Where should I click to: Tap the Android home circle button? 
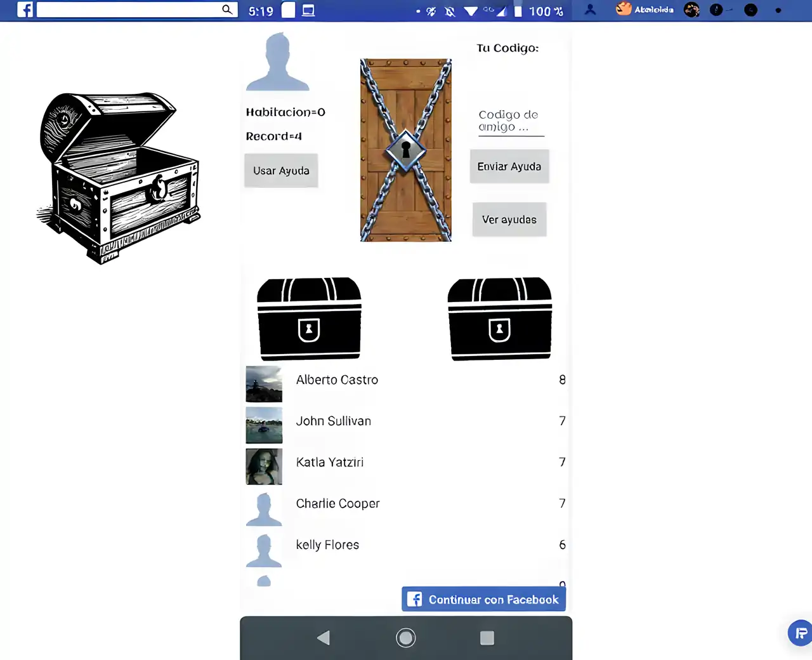(x=406, y=638)
